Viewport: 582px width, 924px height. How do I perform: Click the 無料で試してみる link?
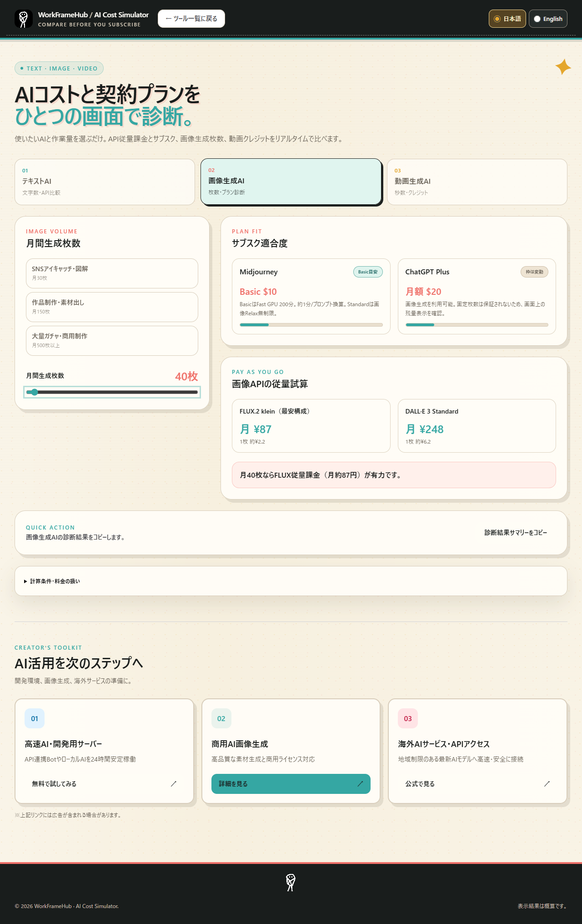[x=104, y=784]
